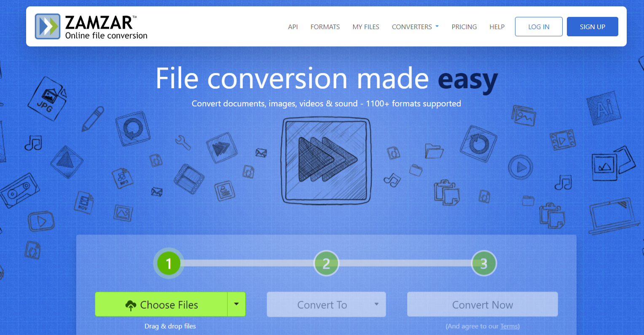Open MY FILES in navigation
The width and height of the screenshot is (644, 335).
366,27
